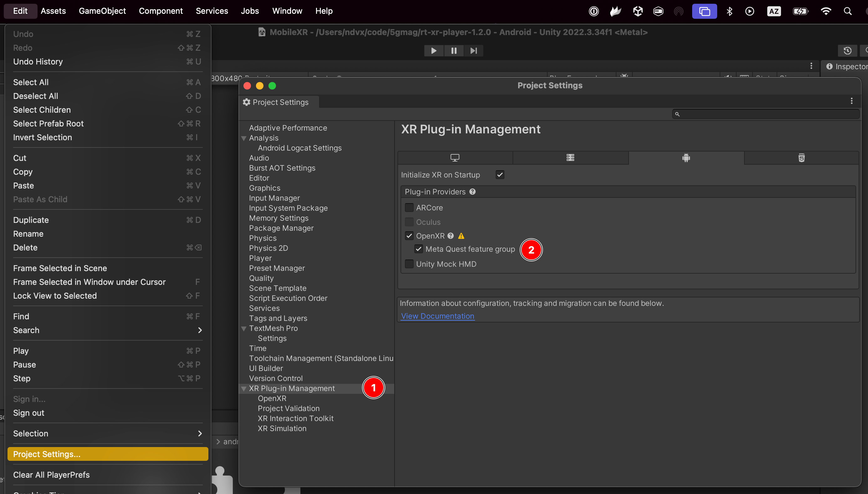Switch to the desktop standalone platform tab
Image resolution: width=868 pixels, height=494 pixels.
coord(455,158)
